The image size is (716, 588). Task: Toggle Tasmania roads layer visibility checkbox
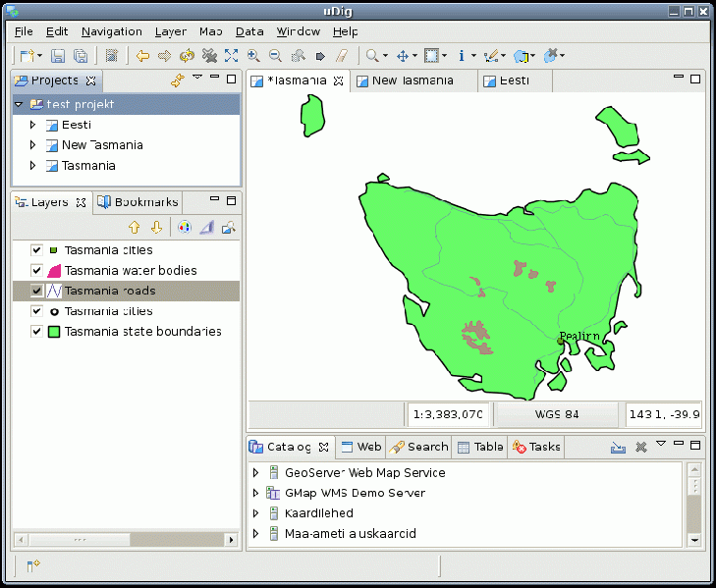37,292
